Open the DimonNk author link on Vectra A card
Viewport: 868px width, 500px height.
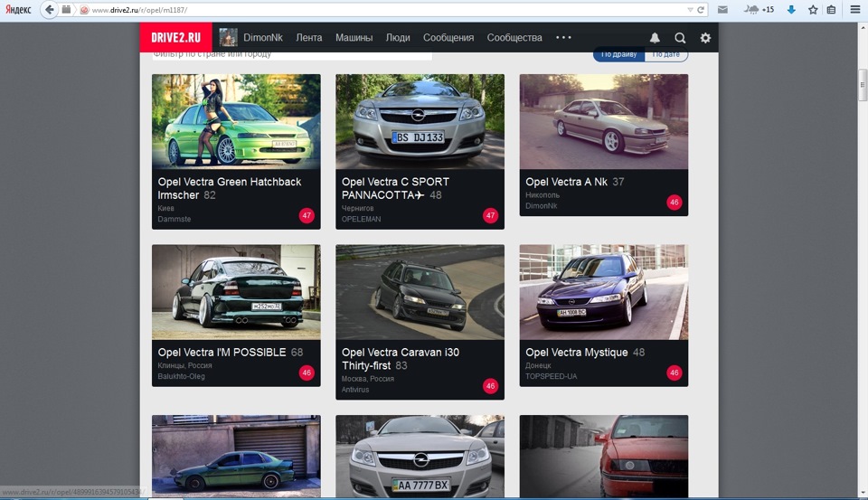(542, 206)
